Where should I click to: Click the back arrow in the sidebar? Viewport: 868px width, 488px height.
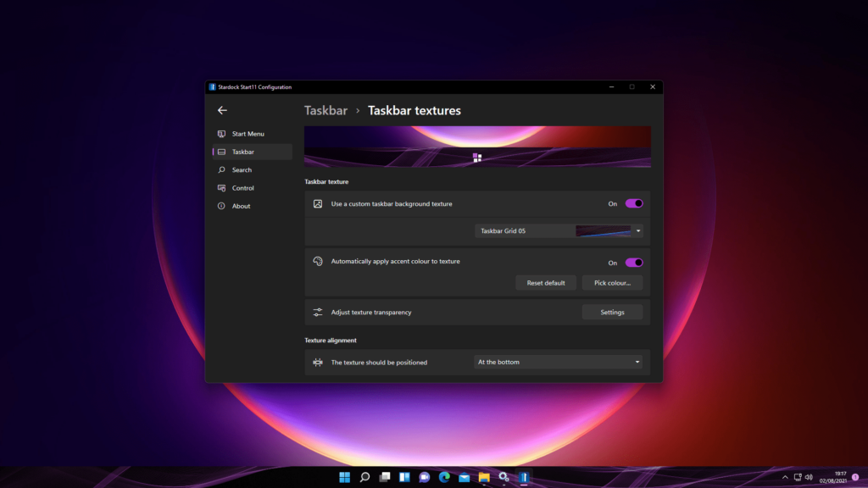[x=222, y=110]
